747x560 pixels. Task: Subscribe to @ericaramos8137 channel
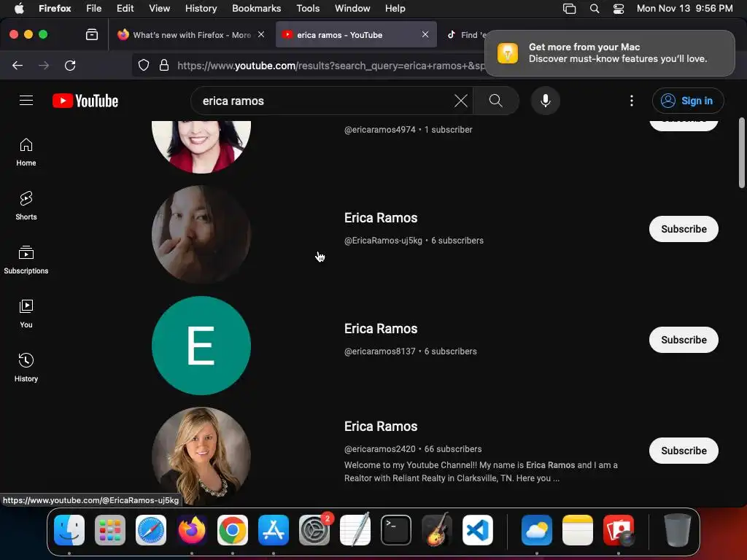click(684, 340)
